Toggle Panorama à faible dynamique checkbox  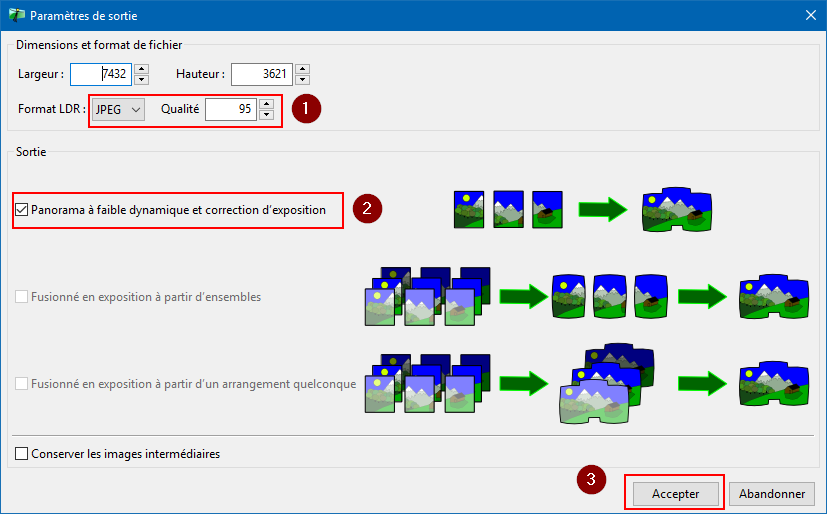[22, 210]
